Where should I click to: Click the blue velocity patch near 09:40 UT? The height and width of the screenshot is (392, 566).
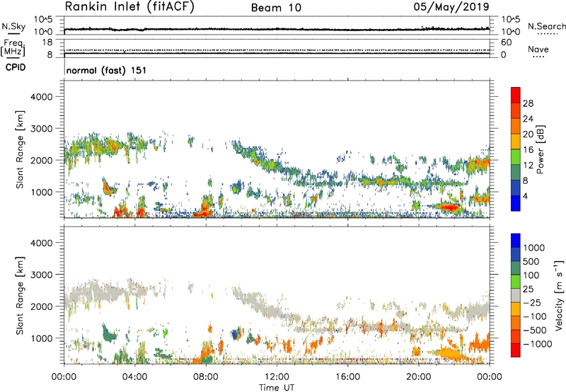236,334
